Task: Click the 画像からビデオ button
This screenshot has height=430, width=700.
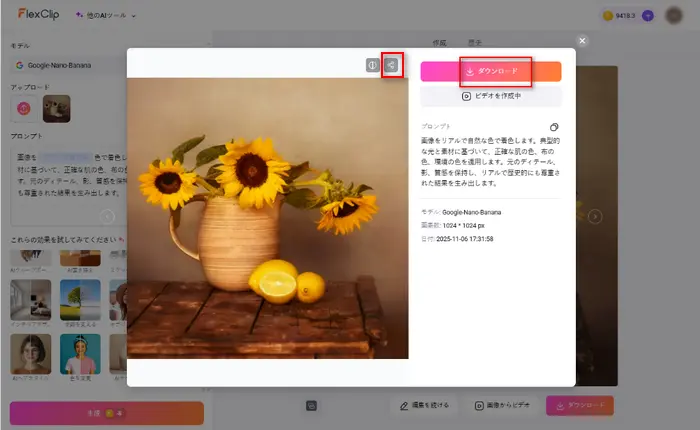Action: 502,405
